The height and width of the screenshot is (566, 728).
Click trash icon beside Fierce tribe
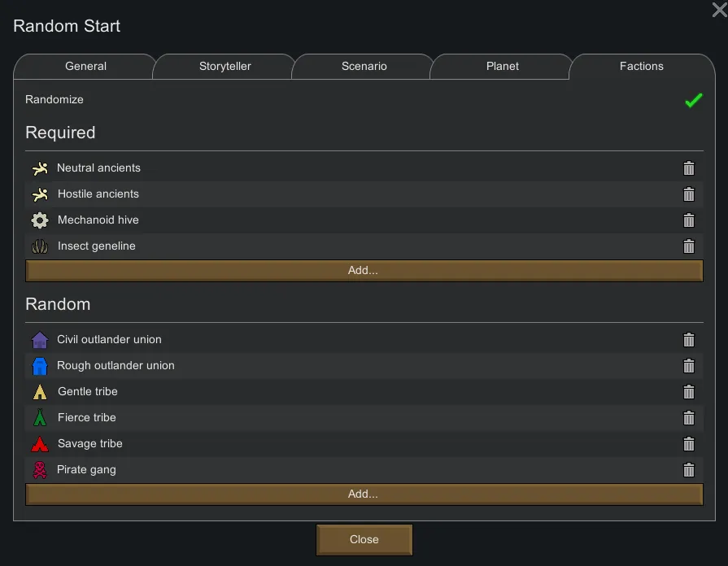(x=689, y=418)
